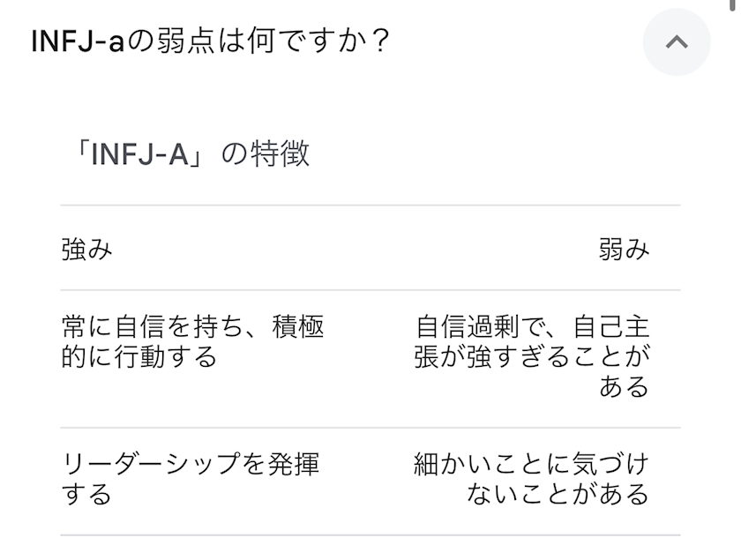Click the phrase 弱点 in the question title
Viewport: 741px width, 560px height.
click(180, 41)
